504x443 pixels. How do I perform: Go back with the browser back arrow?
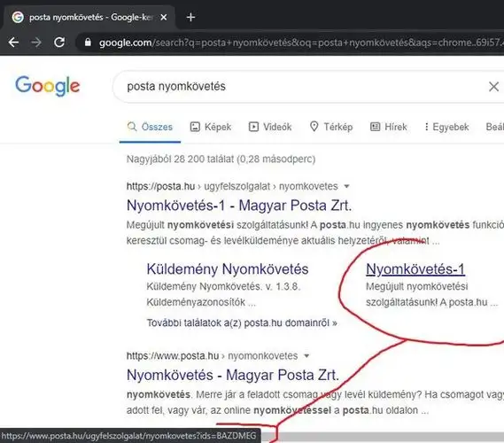click(13, 43)
